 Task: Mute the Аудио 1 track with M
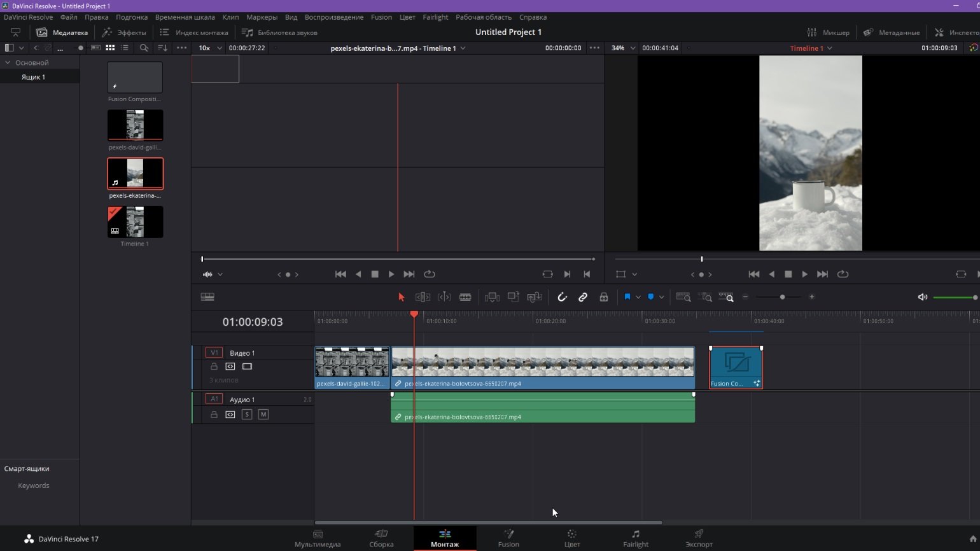[263, 415]
